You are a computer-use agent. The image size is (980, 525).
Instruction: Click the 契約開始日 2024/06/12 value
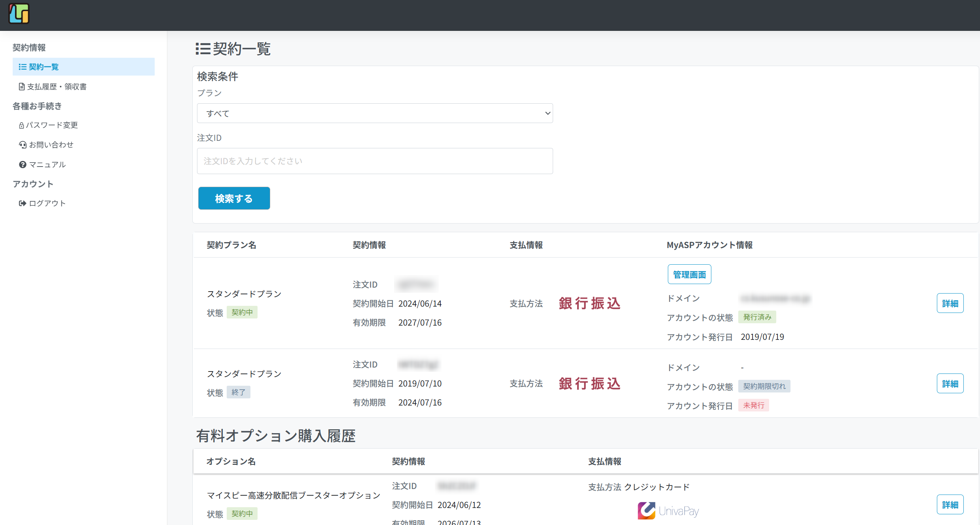(459, 505)
